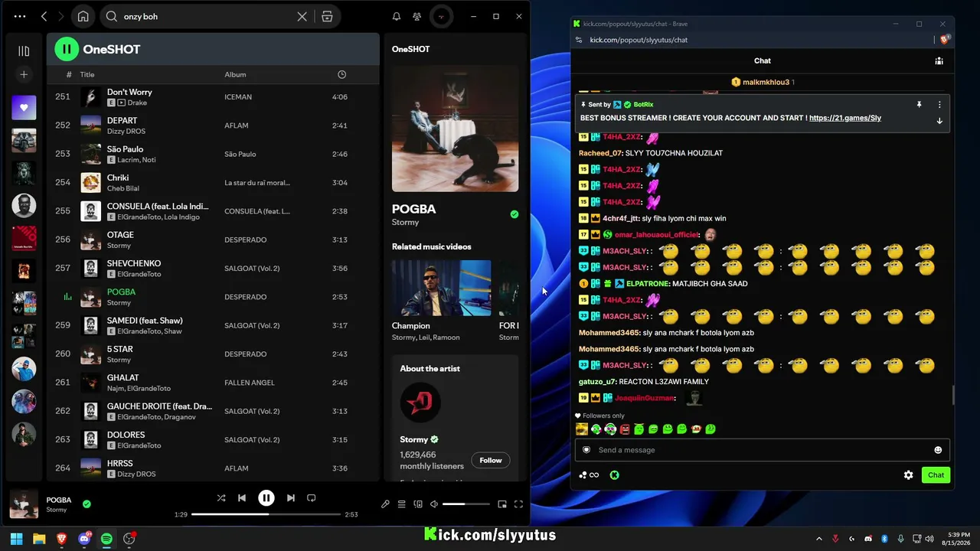Open the Spotify miniplayer

pyautogui.click(x=502, y=504)
